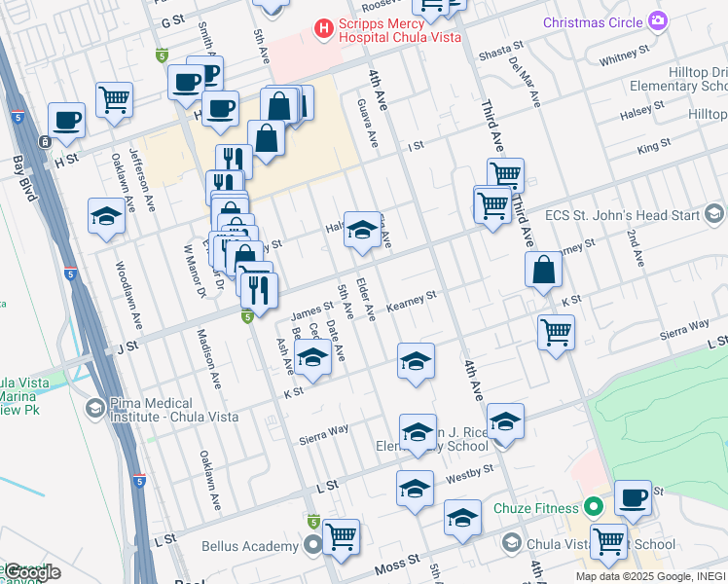Click the shopping bag pin above K St
The image size is (728, 584).
(x=543, y=270)
